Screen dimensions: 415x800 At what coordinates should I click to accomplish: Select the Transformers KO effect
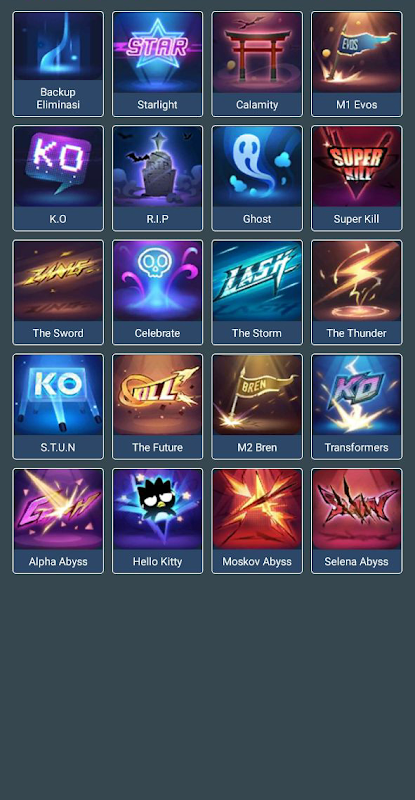[357, 407]
